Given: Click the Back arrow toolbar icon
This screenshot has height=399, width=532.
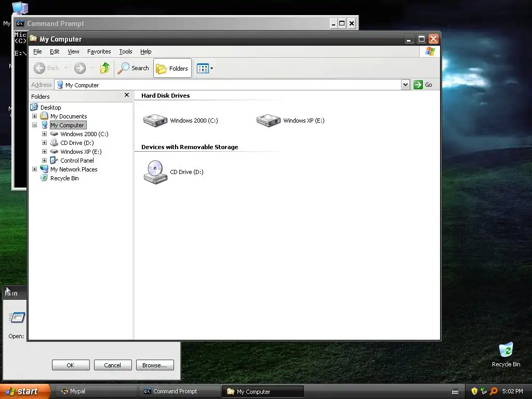Looking at the screenshot, I should 39,68.
